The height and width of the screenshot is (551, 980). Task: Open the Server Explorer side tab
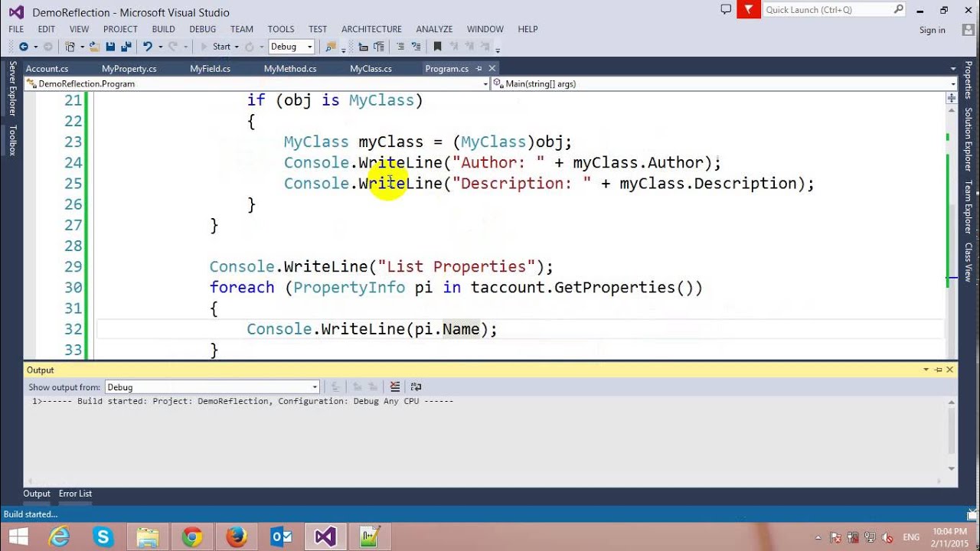(x=12, y=89)
